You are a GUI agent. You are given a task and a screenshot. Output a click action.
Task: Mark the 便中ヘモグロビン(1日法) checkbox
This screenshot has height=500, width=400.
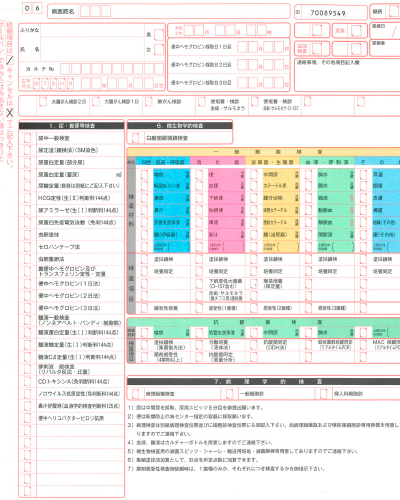pyautogui.click(x=28, y=284)
